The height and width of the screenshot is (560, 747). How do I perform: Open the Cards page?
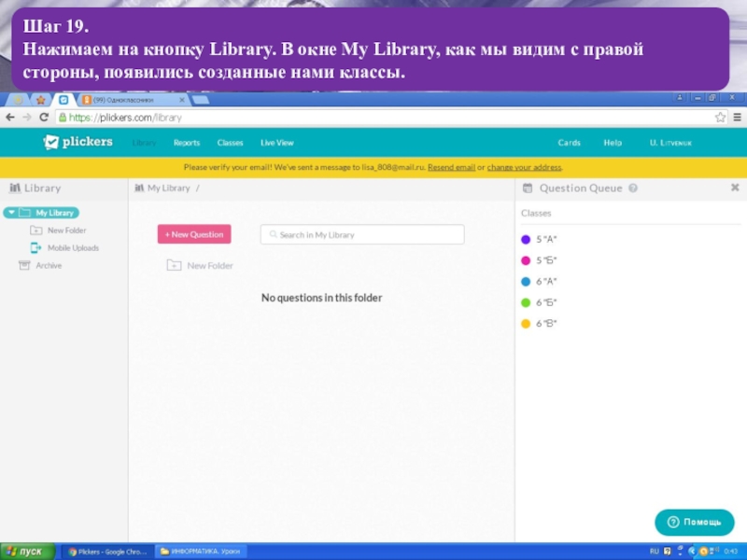(x=569, y=143)
